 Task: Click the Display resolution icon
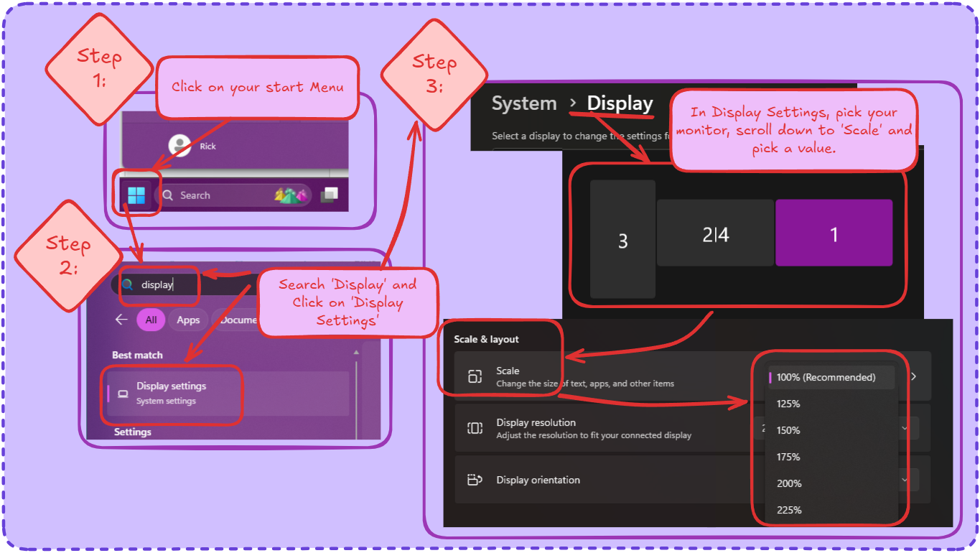(x=475, y=428)
